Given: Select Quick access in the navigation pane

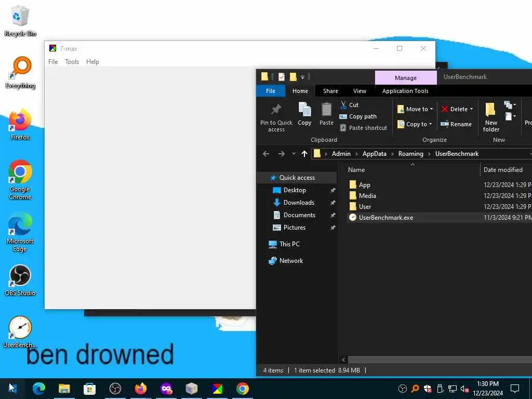Looking at the screenshot, I should pyautogui.click(x=297, y=178).
